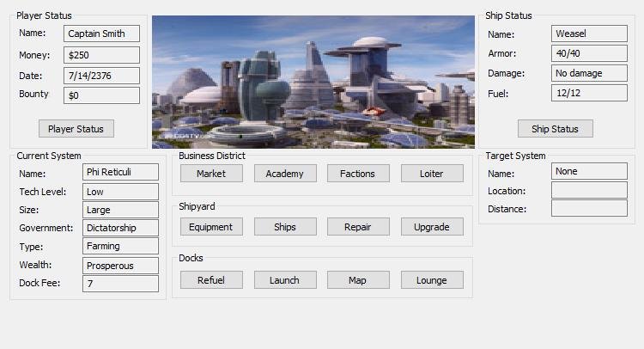Click the player Name field
The height and width of the screenshot is (349, 644).
(x=101, y=34)
